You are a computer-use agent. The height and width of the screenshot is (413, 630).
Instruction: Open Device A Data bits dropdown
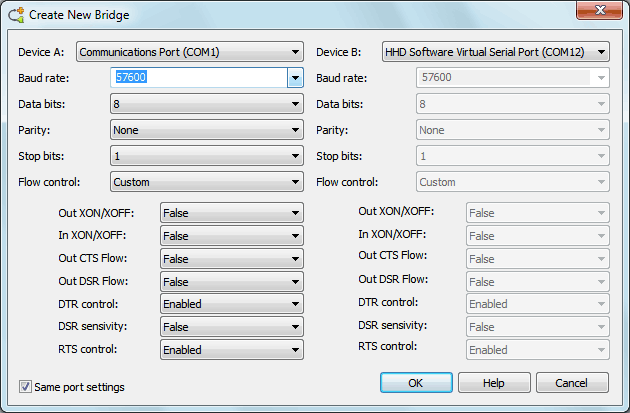207,104
